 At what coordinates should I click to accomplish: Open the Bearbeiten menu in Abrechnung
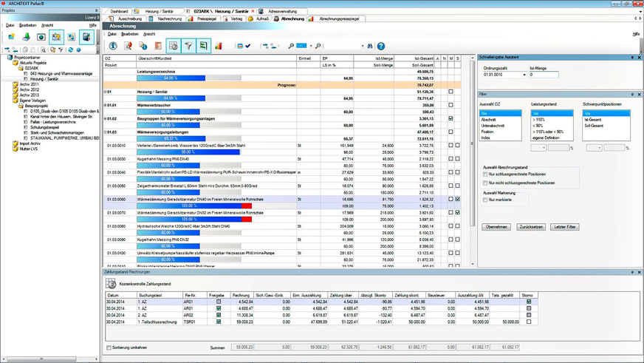130,34
